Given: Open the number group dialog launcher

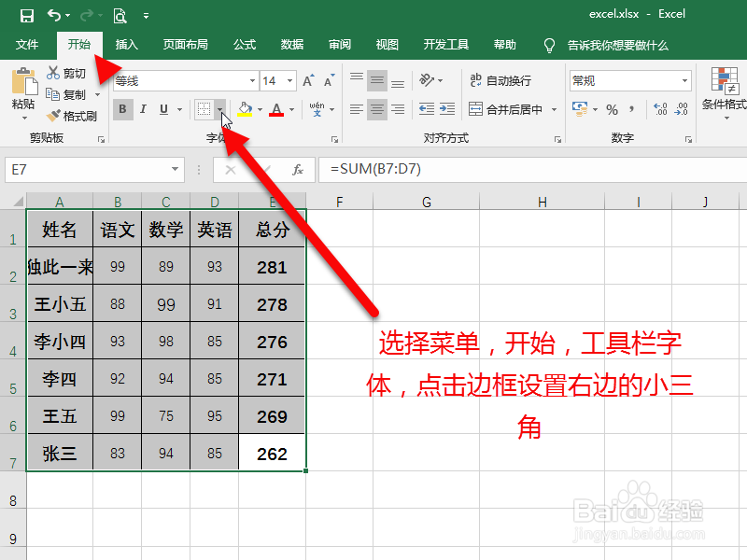Looking at the screenshot, I should [x=688, y=139].
